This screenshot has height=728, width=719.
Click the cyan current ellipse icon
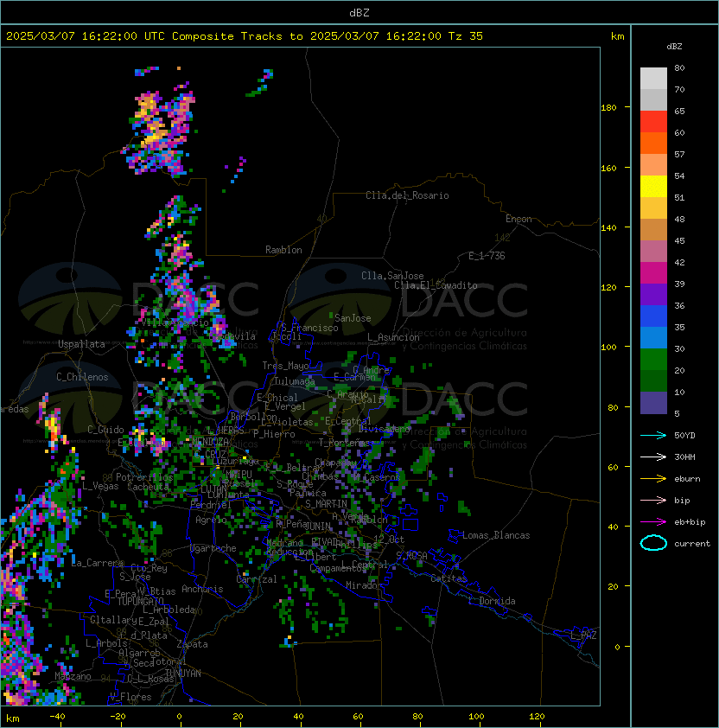pyautogui.click(x=653, y=543)
